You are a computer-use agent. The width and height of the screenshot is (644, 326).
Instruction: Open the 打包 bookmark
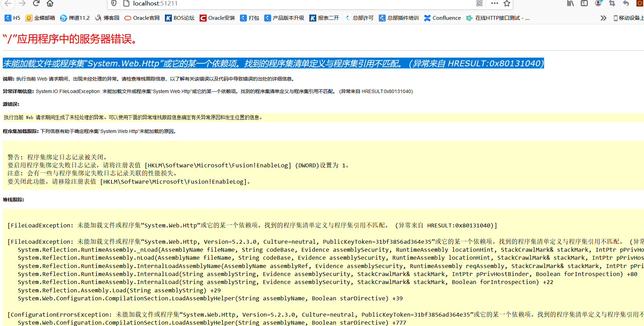click(250, 18)
